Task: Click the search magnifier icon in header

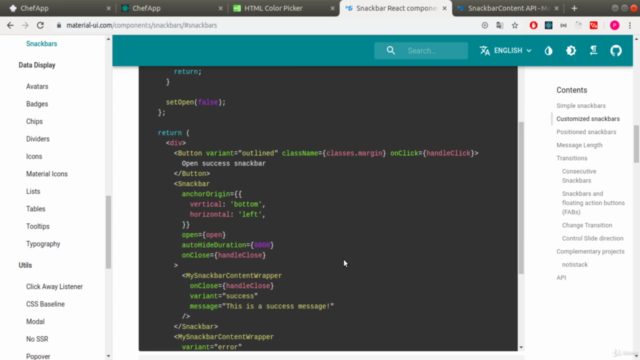Action: tap(391, 51)
